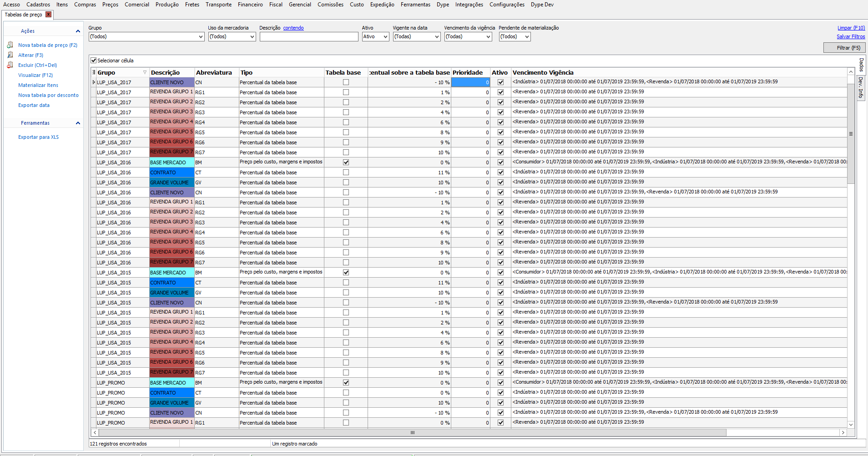868x456 pixels.
Task: Click 'Um registro marcado' status text
Action: [x=295, y=444]
